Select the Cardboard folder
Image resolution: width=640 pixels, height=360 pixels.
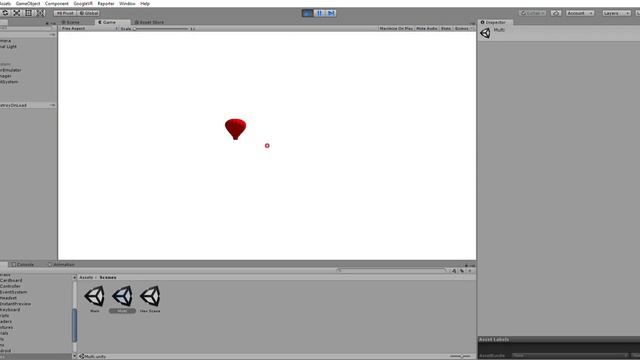tap(11, 280)
